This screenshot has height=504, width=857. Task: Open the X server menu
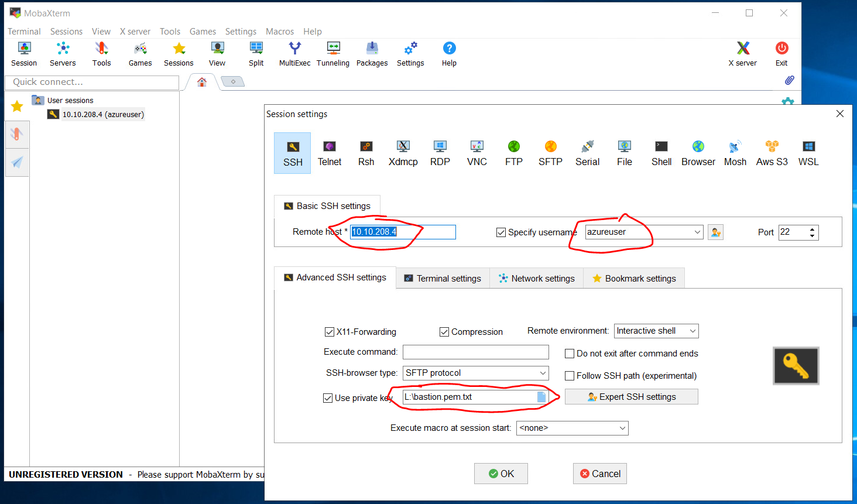tap(135, 32)
